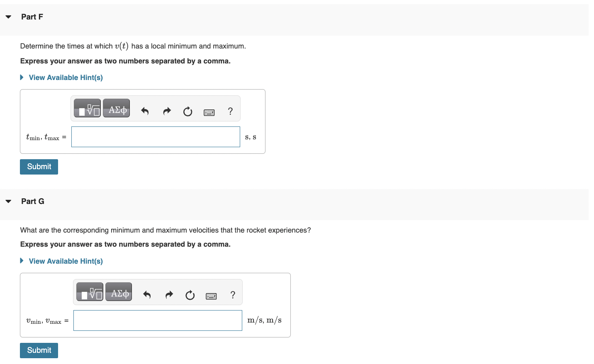Open the keyboard icon in Part G toolbar

pos(211,296)
